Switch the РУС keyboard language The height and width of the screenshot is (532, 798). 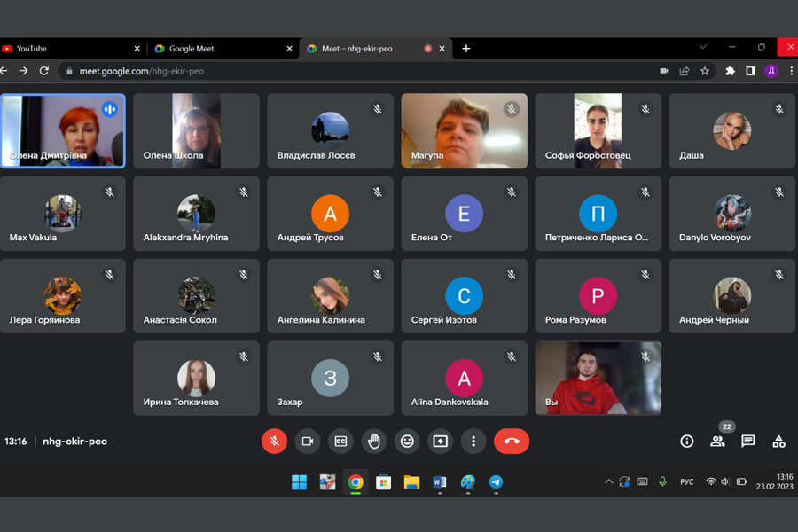pyautogui.click(x=686, y=481)
